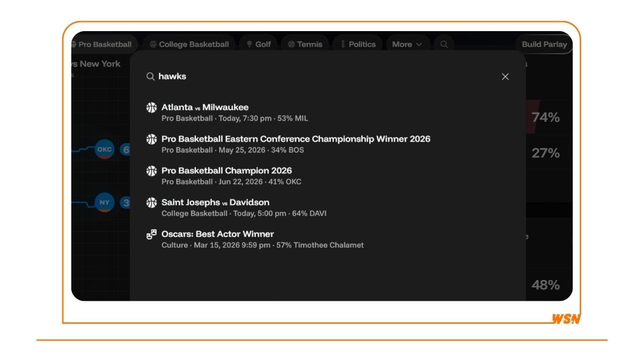
Task: Expand the More categories dropdown
Action: [407, 45]
